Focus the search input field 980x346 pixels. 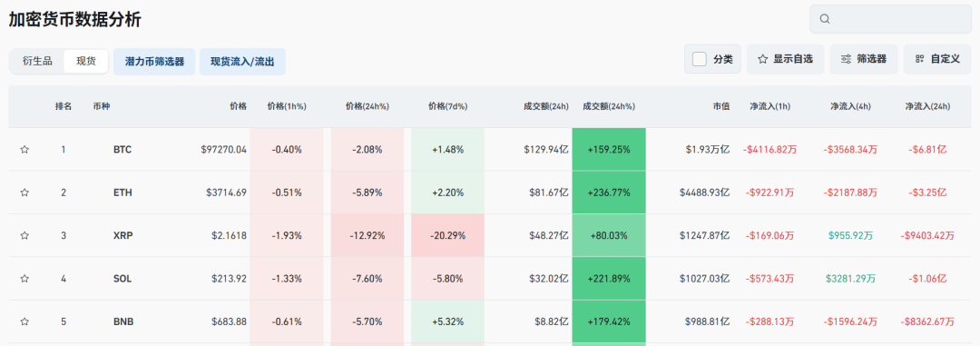coord(891,19)
